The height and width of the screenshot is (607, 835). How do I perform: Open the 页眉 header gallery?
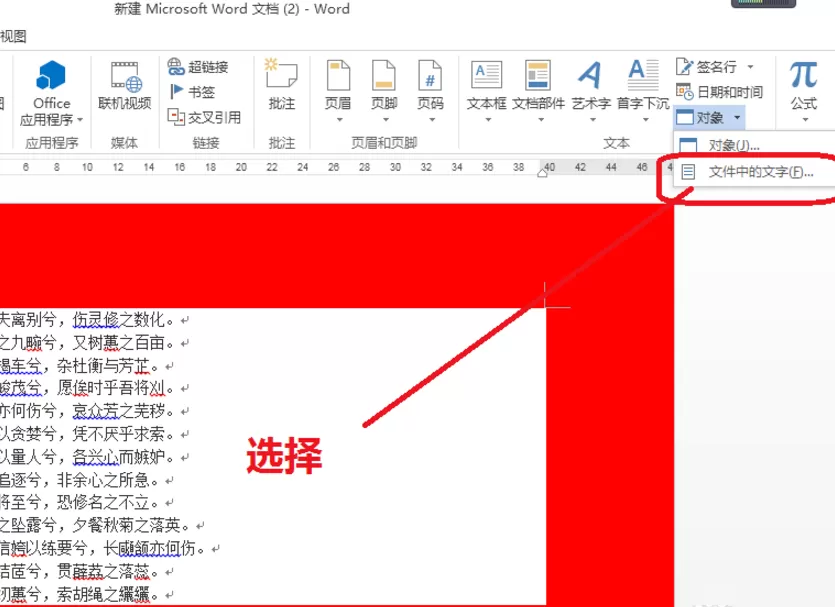(x=338, y=84)
